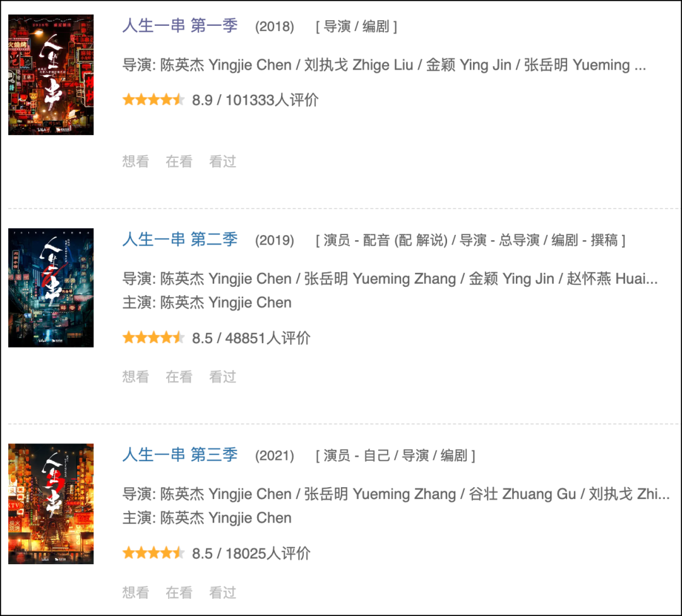This screenshot has height=616, width=682.
Task: Mark 第二季 as 想看
Action: pyautogui.click(x=136, y=377)
